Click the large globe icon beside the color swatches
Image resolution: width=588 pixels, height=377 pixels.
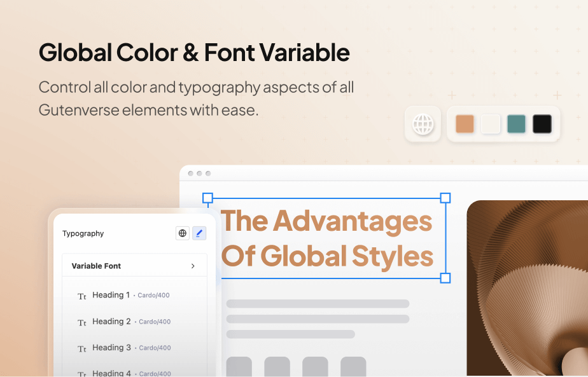[423, 124]
